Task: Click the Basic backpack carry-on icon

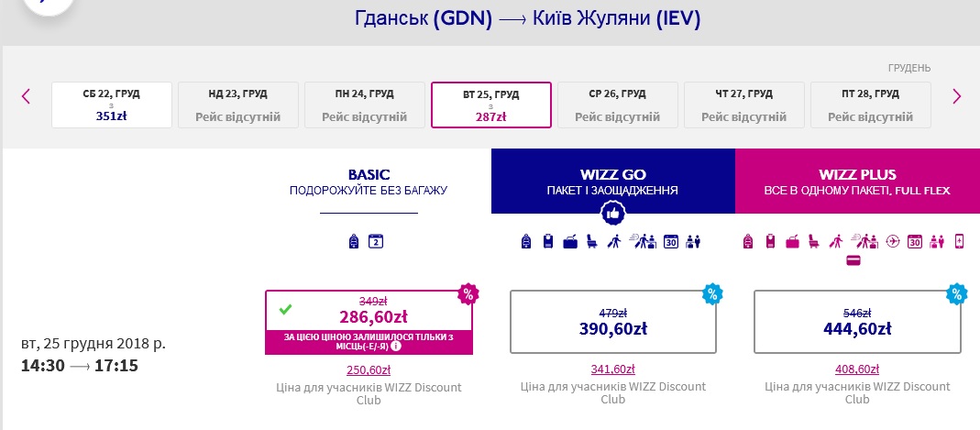Action: pyautogui.click(x=354, y=241)
